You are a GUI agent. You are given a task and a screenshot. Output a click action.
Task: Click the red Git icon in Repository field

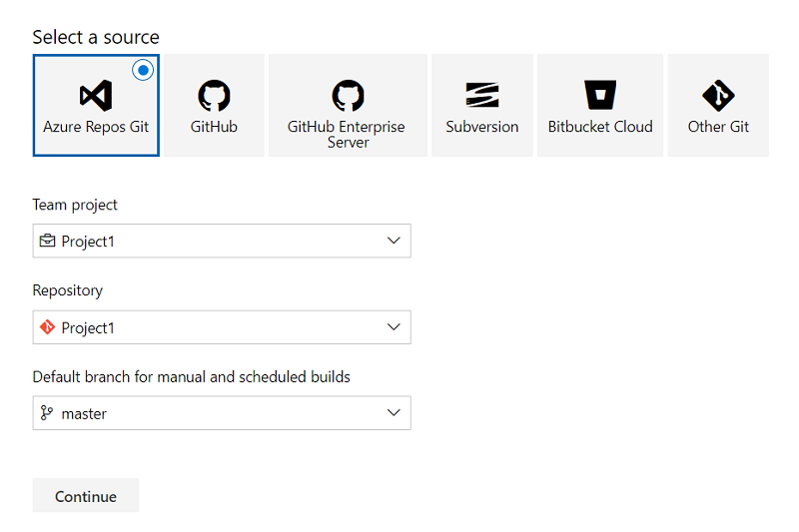(x=47, y=327)
